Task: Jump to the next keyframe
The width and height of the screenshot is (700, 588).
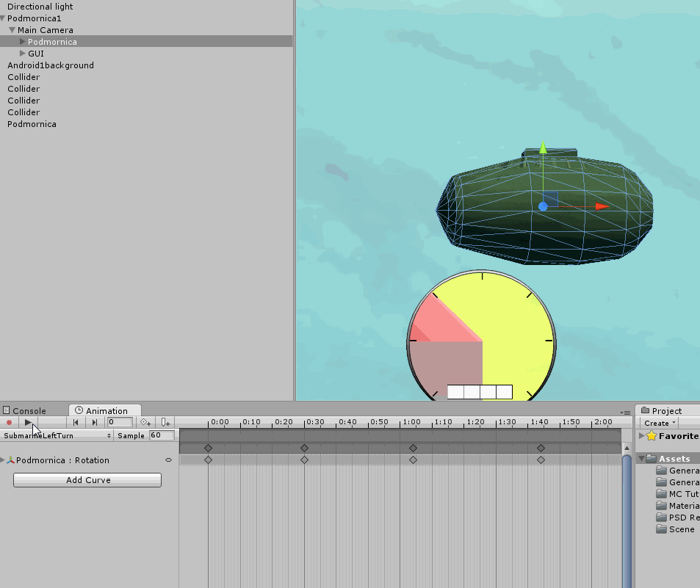Action: tap(94, 422)
